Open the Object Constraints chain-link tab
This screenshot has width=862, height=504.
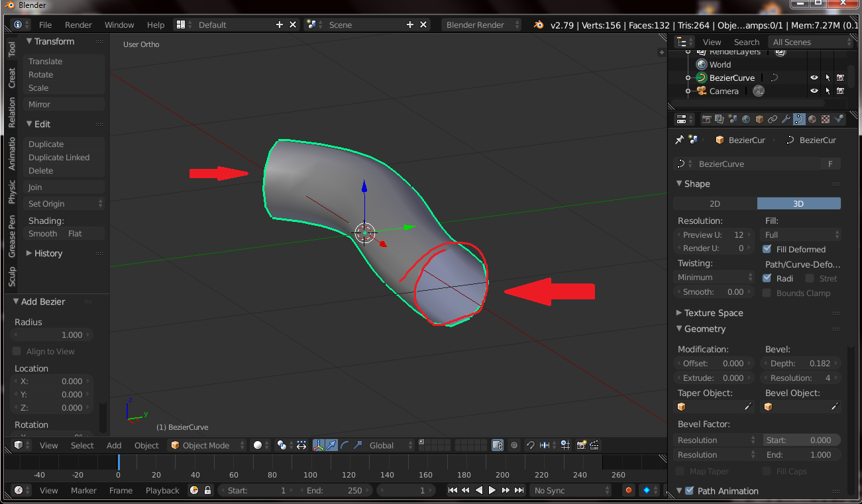point(773,119)
